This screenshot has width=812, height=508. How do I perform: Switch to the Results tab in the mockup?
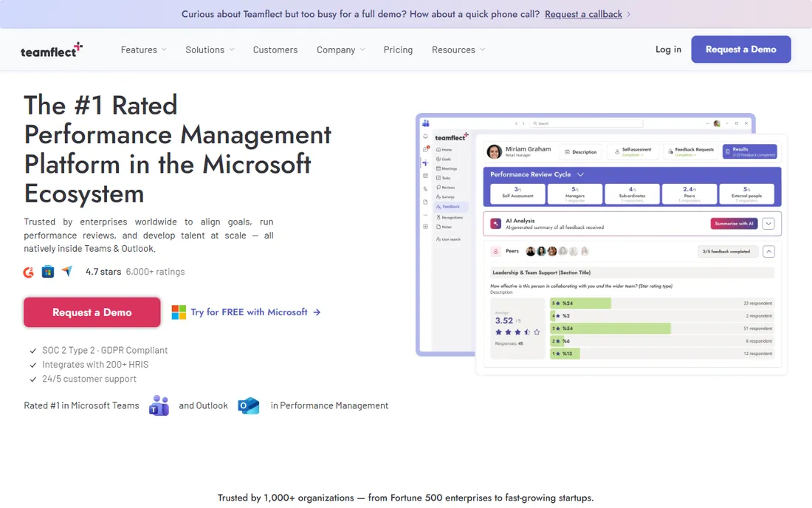click(x=750, y=151)
